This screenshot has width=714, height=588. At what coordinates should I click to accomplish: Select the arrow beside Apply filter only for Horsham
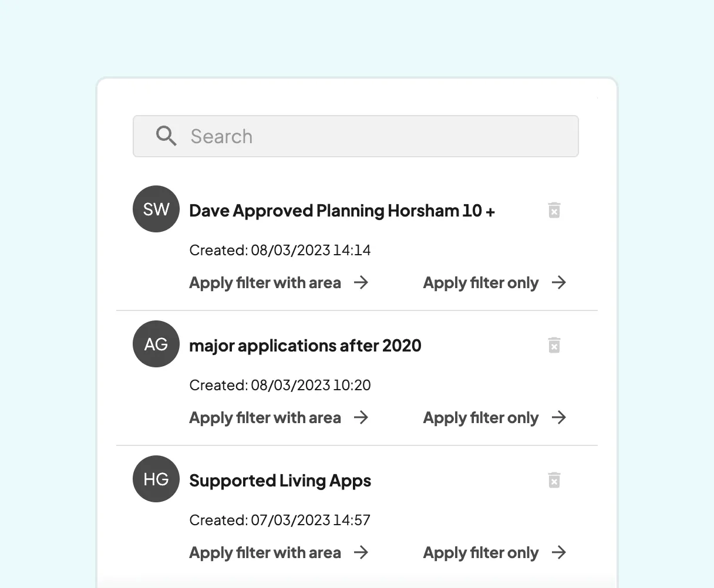560,283
